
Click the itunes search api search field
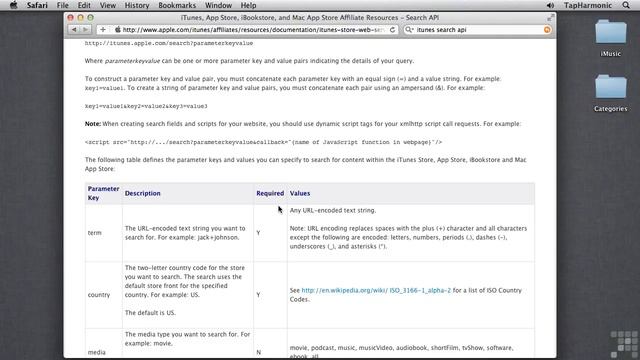pyautogui.click(x=478, y=29)
